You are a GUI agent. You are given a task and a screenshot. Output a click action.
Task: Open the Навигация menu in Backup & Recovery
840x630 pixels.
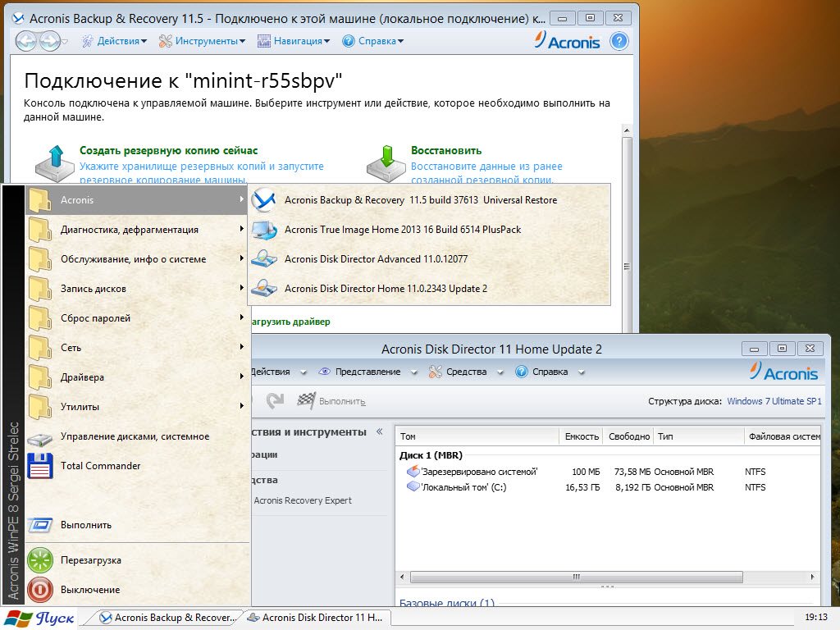[294, 41]
